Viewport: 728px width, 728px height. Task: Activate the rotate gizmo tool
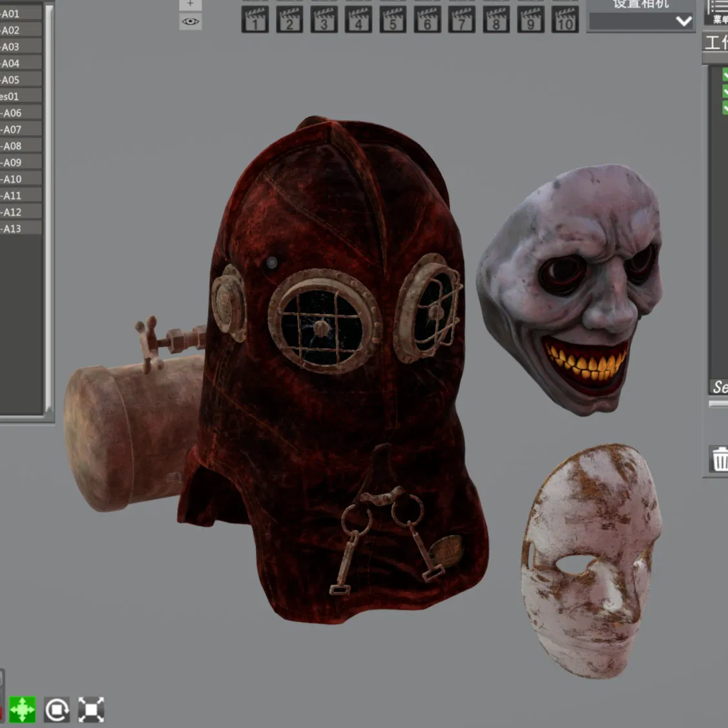tap(57, 709)
